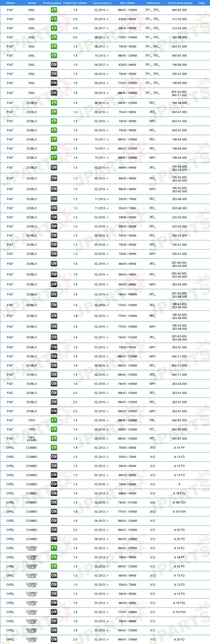Image resolution: width=210 pixels, height=644 pixels.
Task: Click engine code 199 B6.000
Action: coord(179,37)
